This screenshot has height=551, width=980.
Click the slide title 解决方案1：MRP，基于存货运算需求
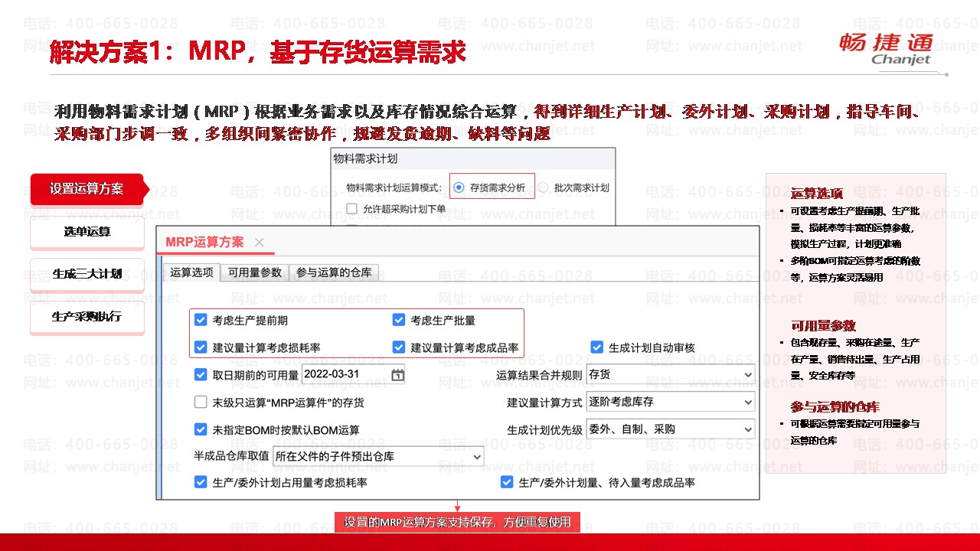pos(258,52)
